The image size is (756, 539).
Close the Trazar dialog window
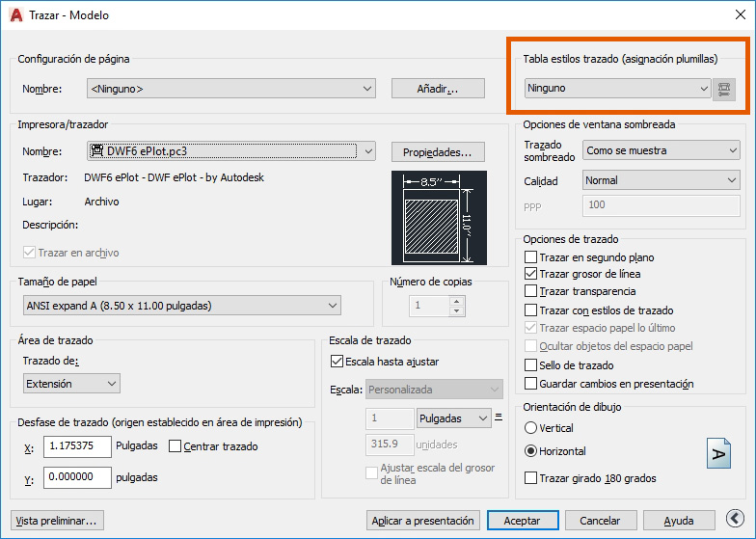(734, 15)
